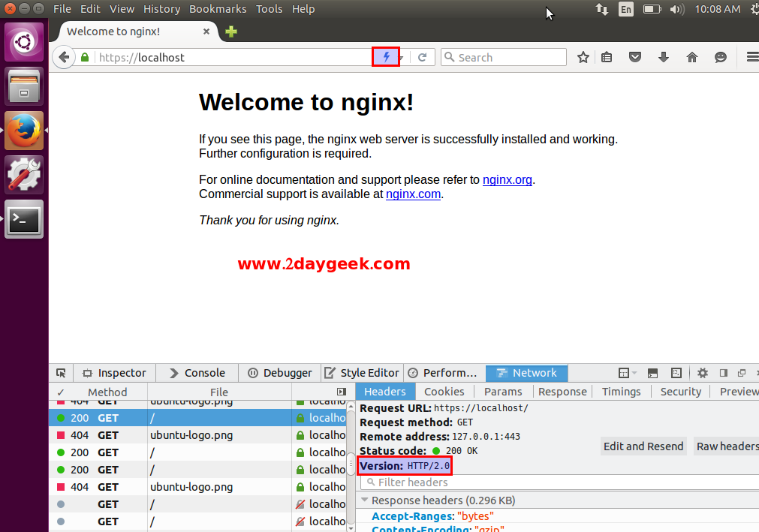759x532 pixels.
Task: Collapse the Response headers section
Action: pos(365,500)
